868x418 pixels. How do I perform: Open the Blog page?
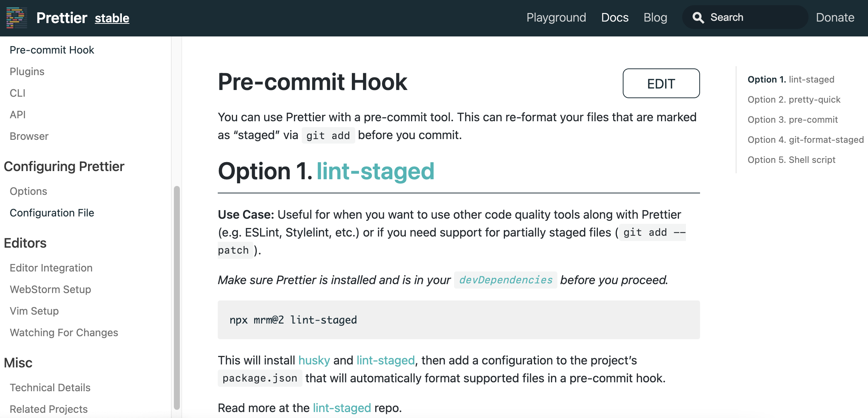pos(655,17)
